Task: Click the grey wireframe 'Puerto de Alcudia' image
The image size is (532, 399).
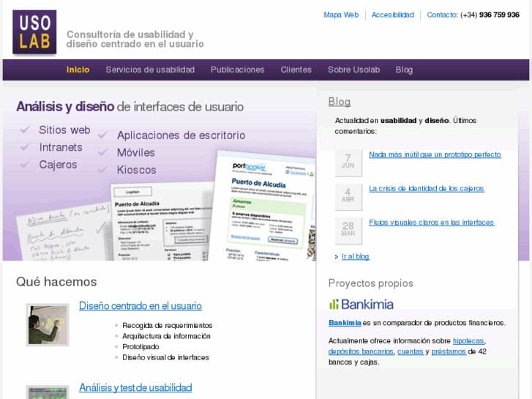Action: click(162, 222)
